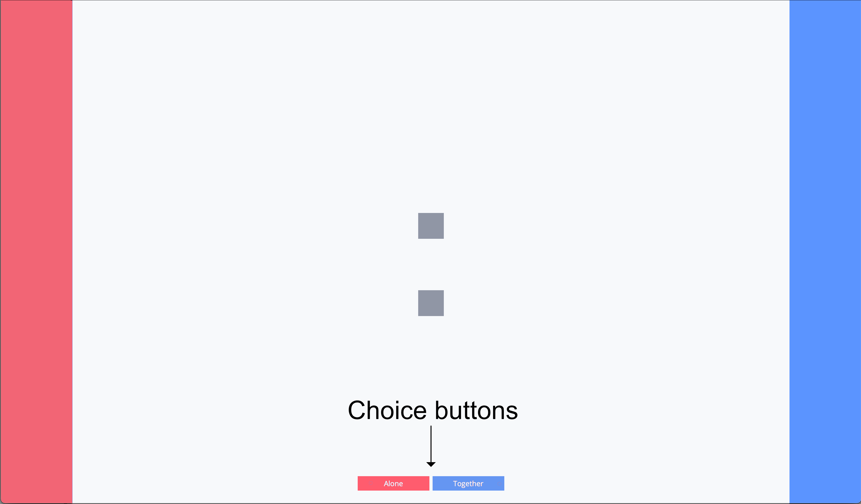This screenshot has width=861, height=504.
Task: Click the word "Choice" in the label
Action: 387,410
